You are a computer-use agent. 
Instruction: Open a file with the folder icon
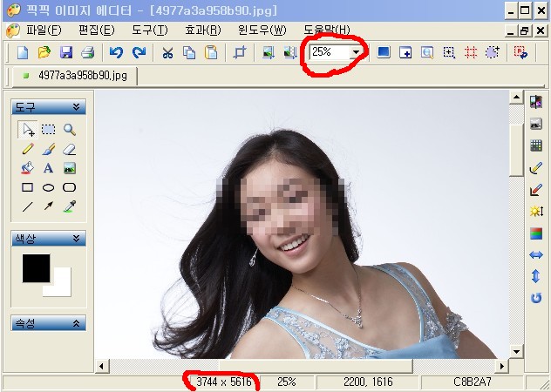click(x=44, y=52)
